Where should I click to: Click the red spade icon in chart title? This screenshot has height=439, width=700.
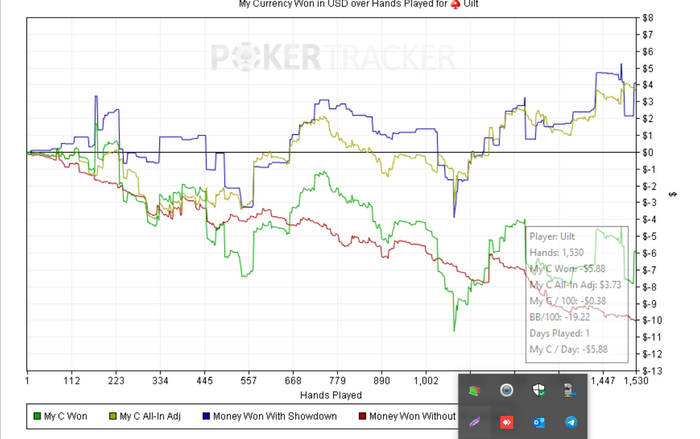455,4
